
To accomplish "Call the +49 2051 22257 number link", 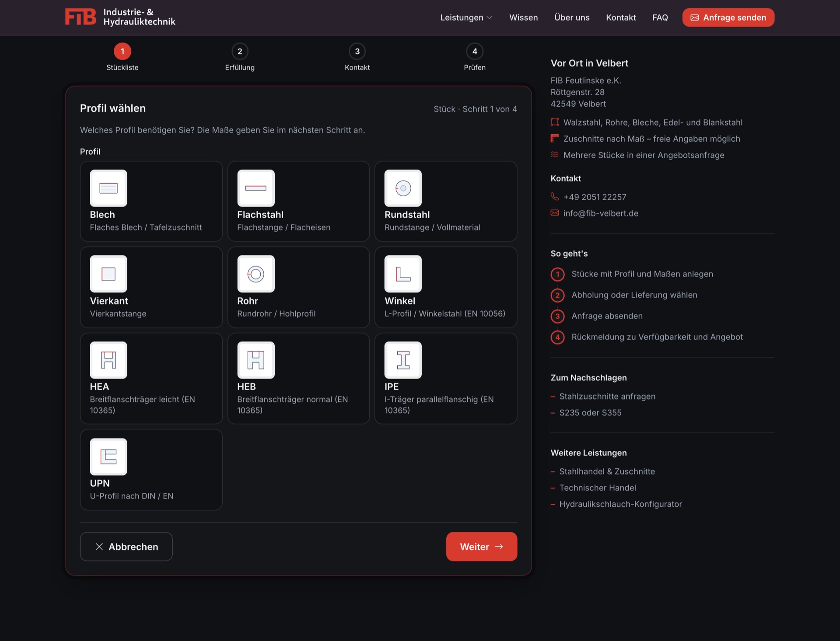I will click(x=595, y=197).
